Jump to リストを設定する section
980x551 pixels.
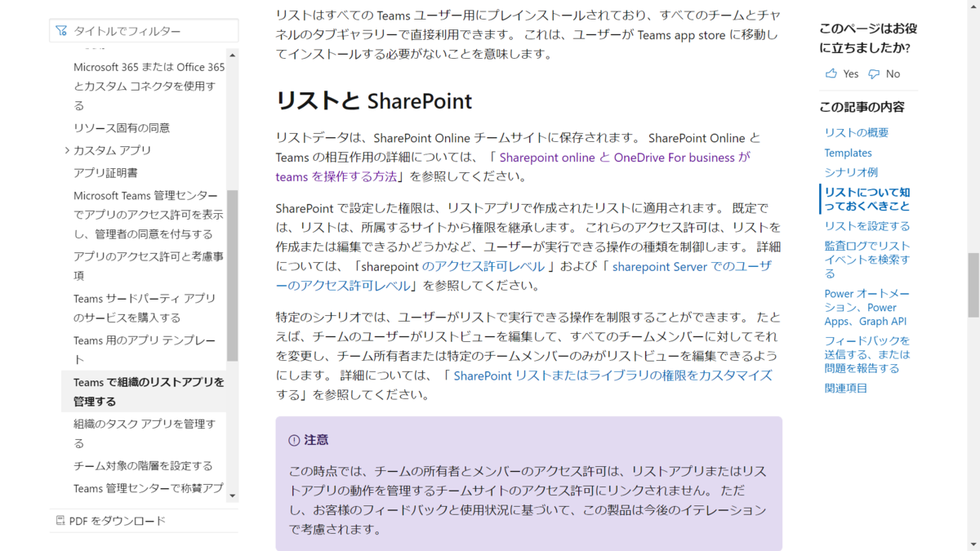tap(867, 226)
